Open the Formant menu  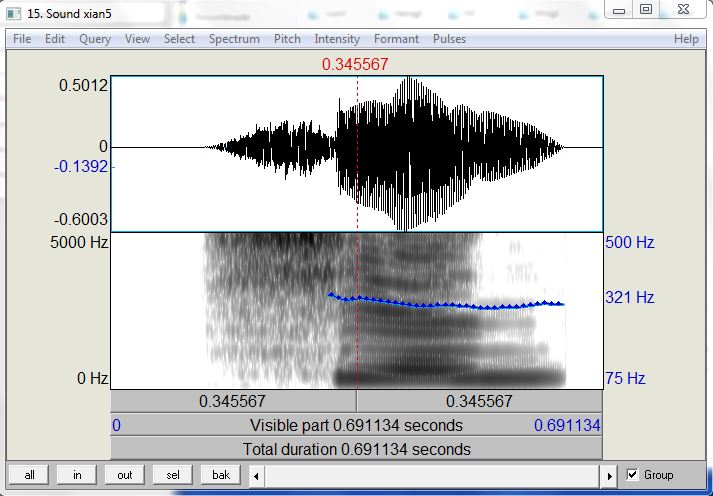click(396, 39)
